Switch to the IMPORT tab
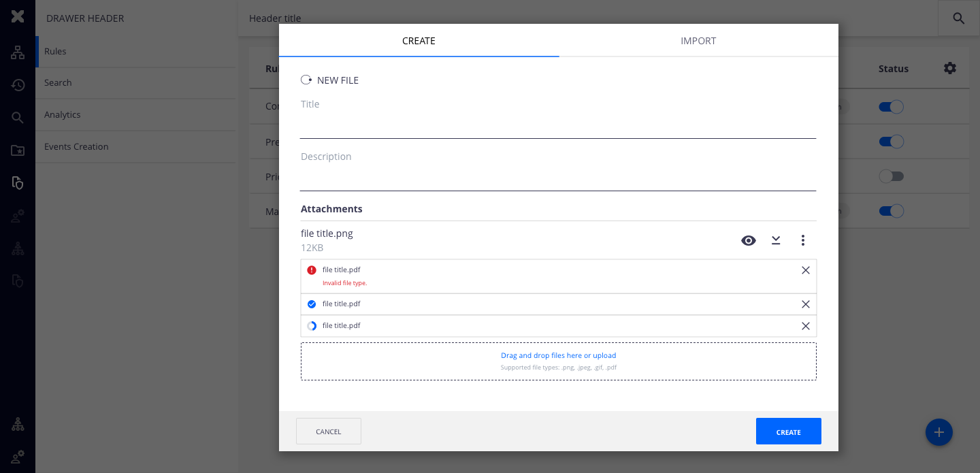This screenshot has width=980, height=473. 698,41
